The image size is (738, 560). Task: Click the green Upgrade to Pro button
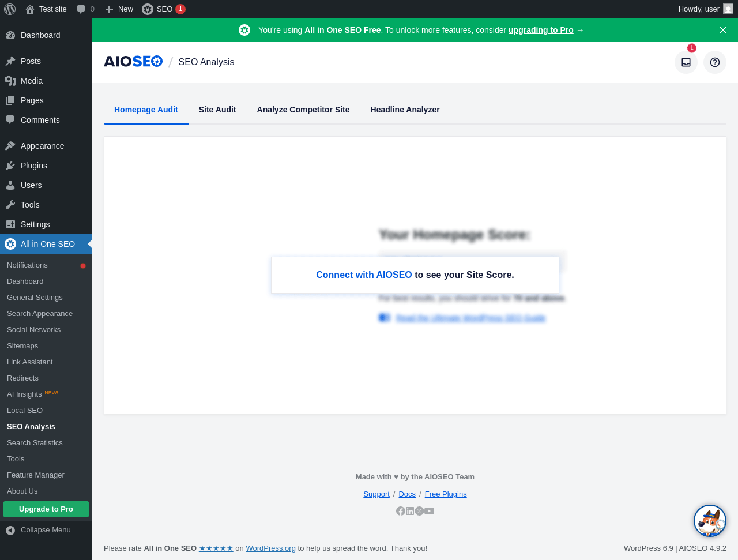[46, 509]
